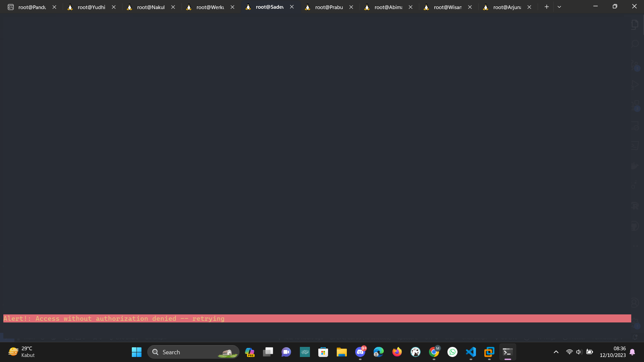
Task: Select the root@Arjuna terminal tab
Action: [506, 7]
